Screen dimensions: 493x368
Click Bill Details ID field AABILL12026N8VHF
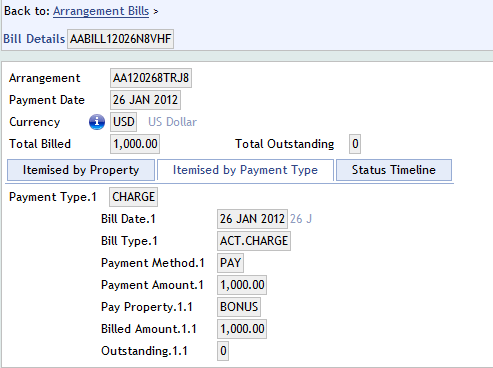pyautogui.click(x=120, y=39)
